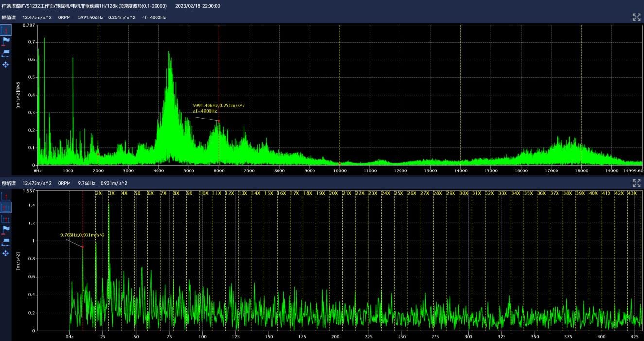The height and width of the screenshot is (341, 644).
Task: Click flag marker tool in envelope spectrum panel
Action: 6,230
